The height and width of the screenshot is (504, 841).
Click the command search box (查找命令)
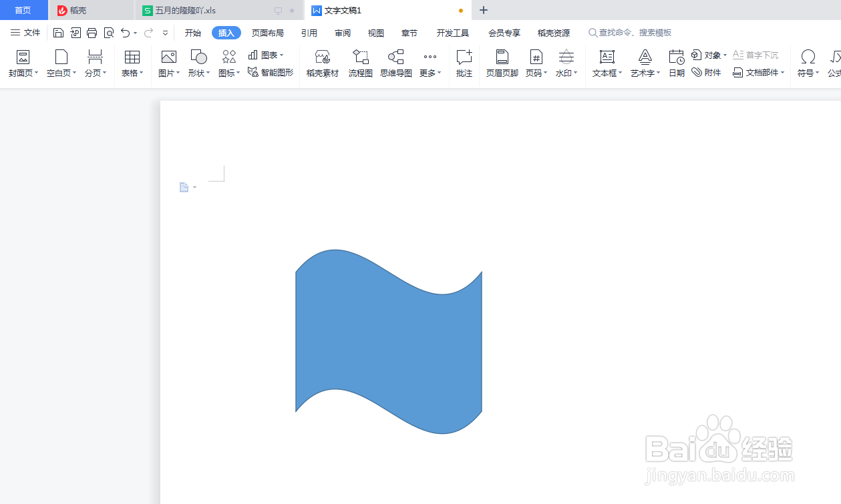tap(630, 33)
